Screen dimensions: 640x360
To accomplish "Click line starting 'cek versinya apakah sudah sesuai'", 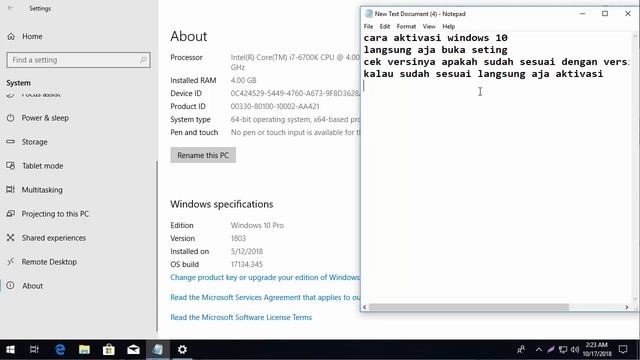I will 496,62.
